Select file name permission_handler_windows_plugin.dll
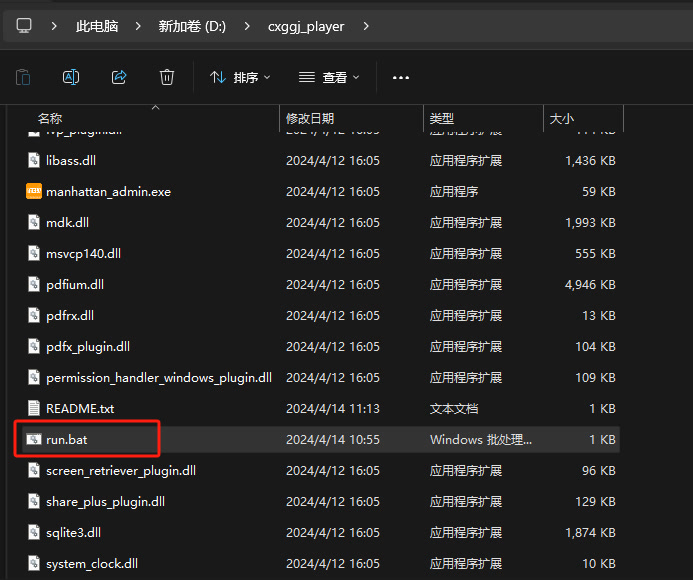The height and width of the screenshot is (580, 693). point(159,378)
